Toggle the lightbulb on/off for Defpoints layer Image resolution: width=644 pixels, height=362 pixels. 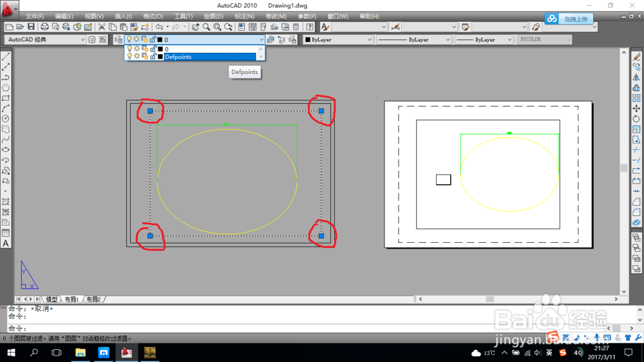point(129,57)
